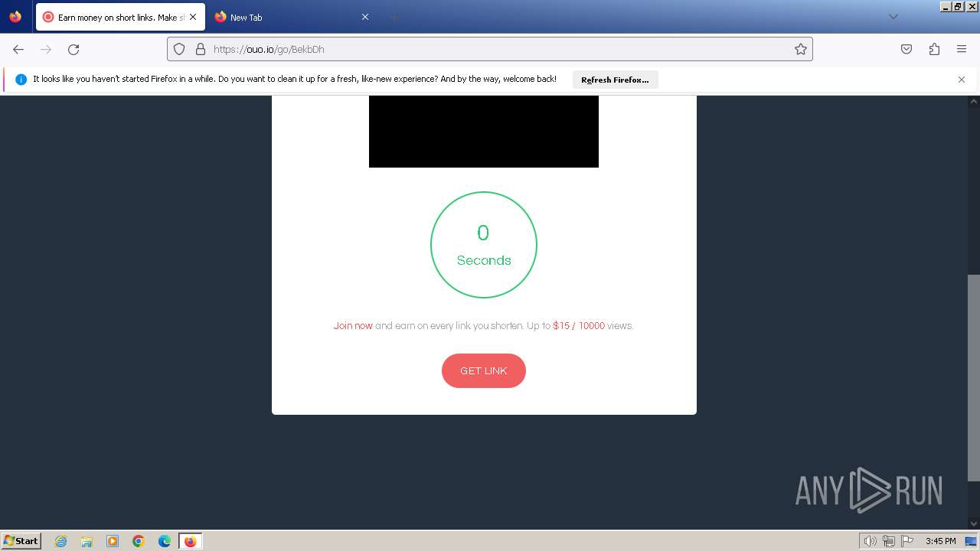
Task: Minimize the Firefox window
Action: click(x=946, y=6)
